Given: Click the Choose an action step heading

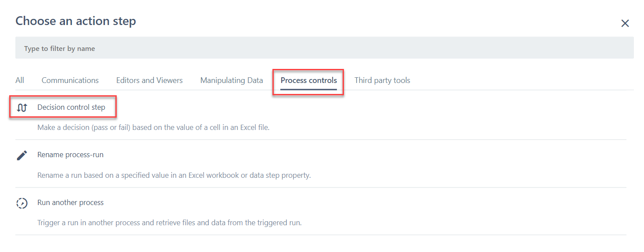Looking at the screenshot, I should point(75,21).
